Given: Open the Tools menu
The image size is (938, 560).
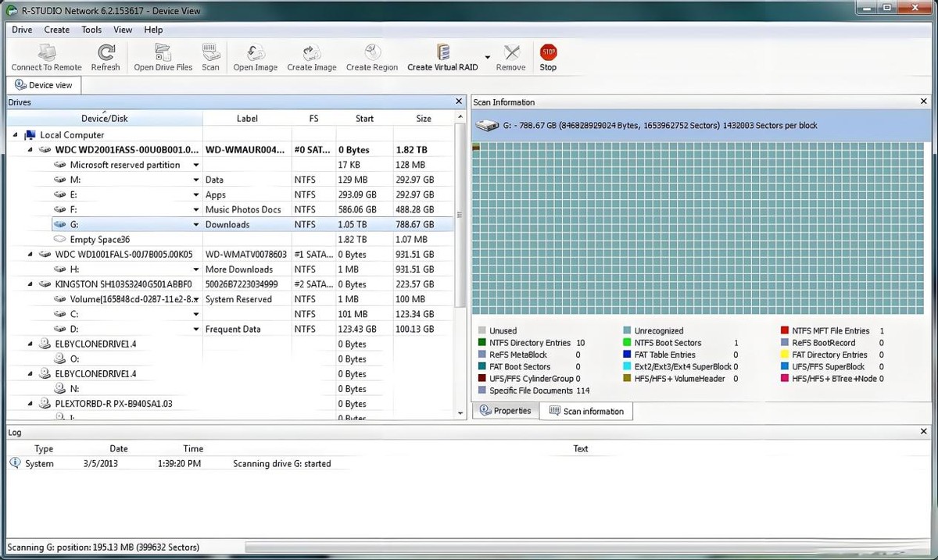Looking at the screenshot, I should 91,30.
